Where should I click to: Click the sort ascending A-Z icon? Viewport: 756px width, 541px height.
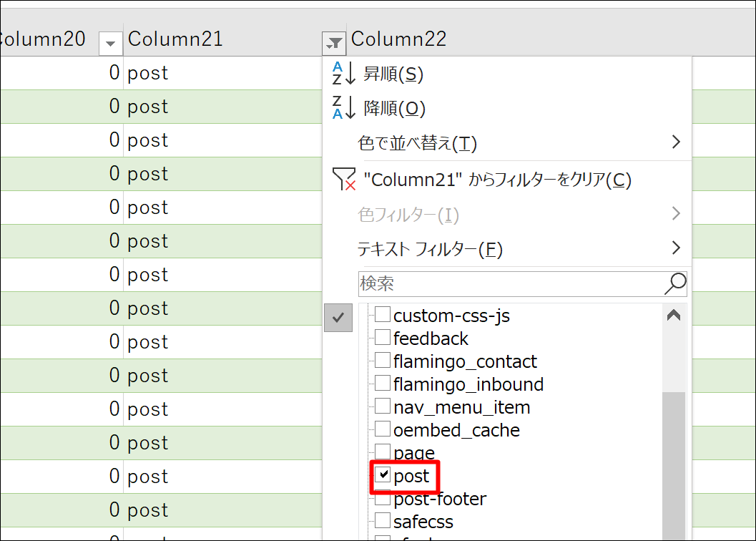pyautogui.click(x=344, y=74)
